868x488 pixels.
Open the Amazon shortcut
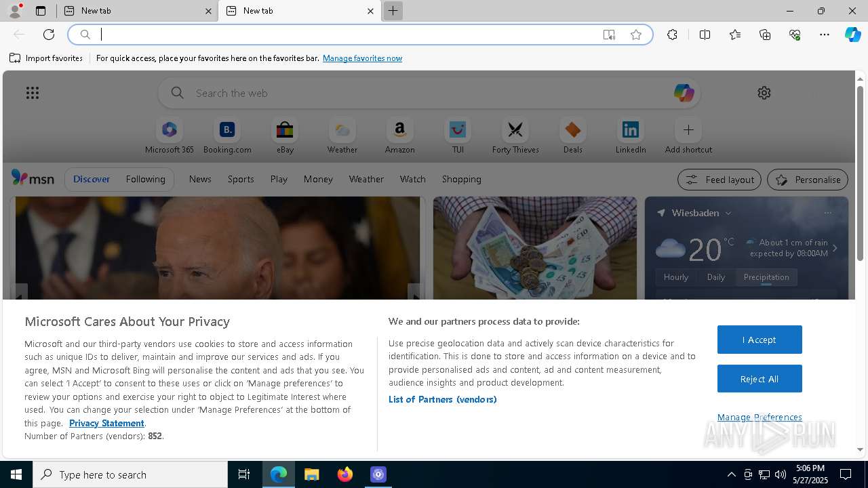400,136
